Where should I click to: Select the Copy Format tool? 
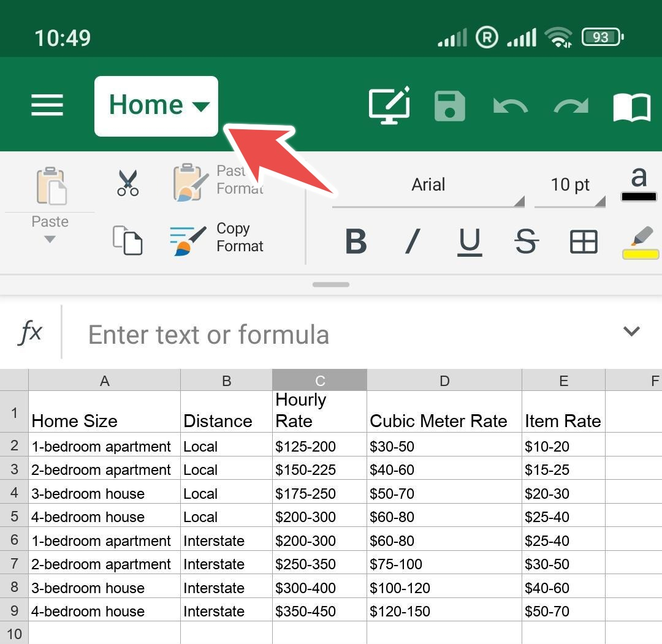pos(216,238)
